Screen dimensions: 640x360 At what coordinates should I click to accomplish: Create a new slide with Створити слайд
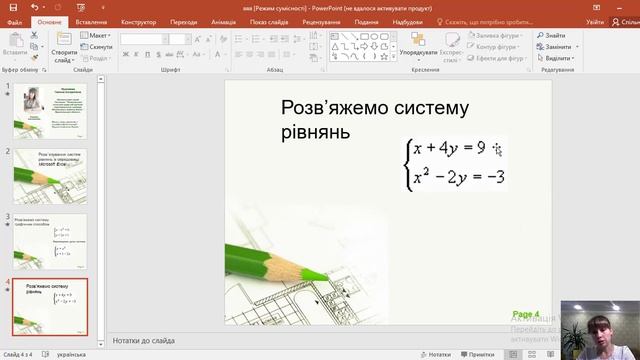pos(64,48)
